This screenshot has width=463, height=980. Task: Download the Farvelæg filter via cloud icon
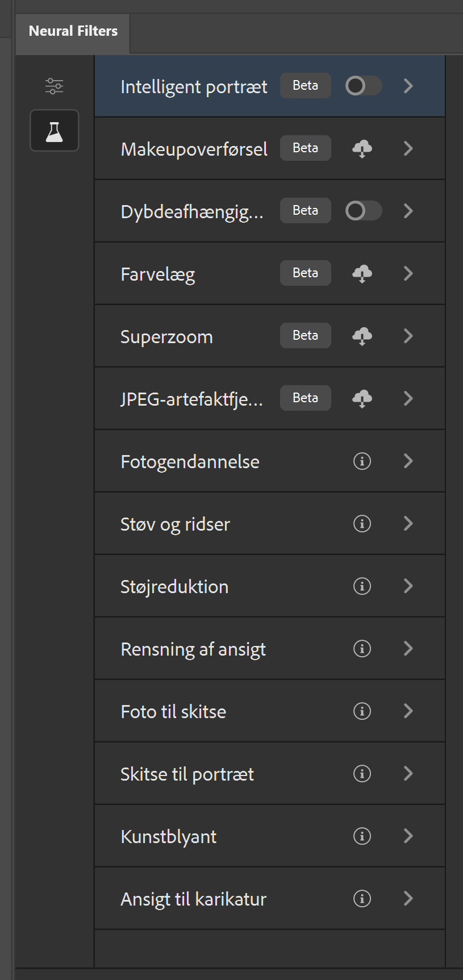click(362, 274)
